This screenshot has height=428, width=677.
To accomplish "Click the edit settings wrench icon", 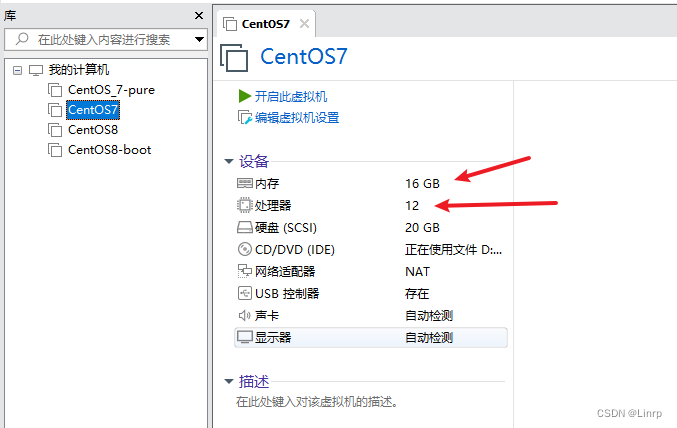I will pyautogui.click(x=245, y=117).
